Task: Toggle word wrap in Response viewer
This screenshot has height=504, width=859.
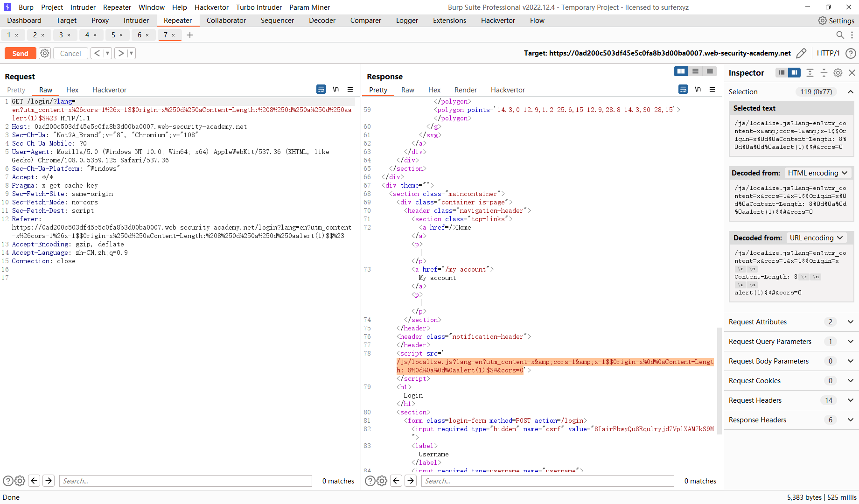Action: click(683, 89)
